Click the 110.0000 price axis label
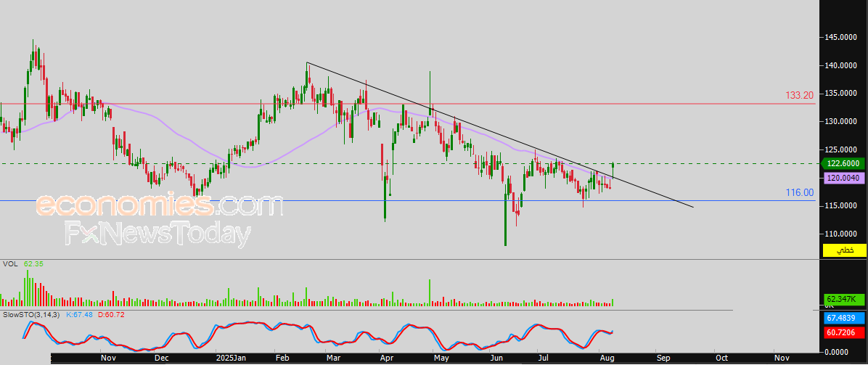The height and width of the screenshot is (365, 868). point(843,233)
